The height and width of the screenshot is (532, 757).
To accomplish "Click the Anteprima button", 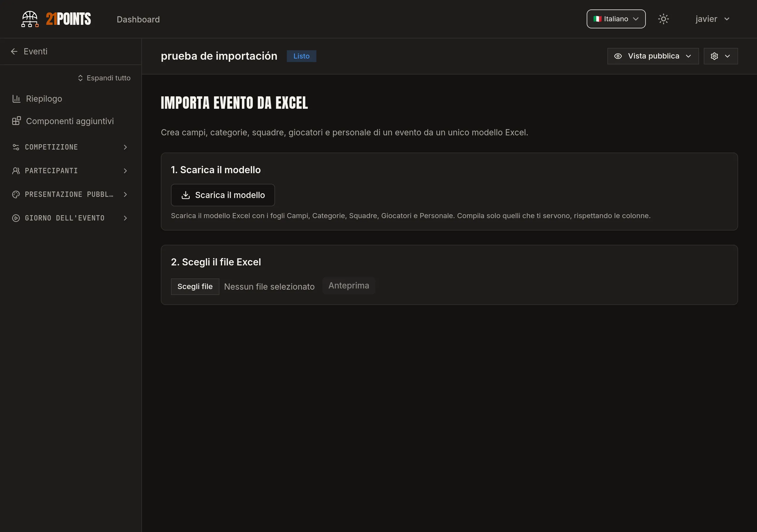I will 349,286.
